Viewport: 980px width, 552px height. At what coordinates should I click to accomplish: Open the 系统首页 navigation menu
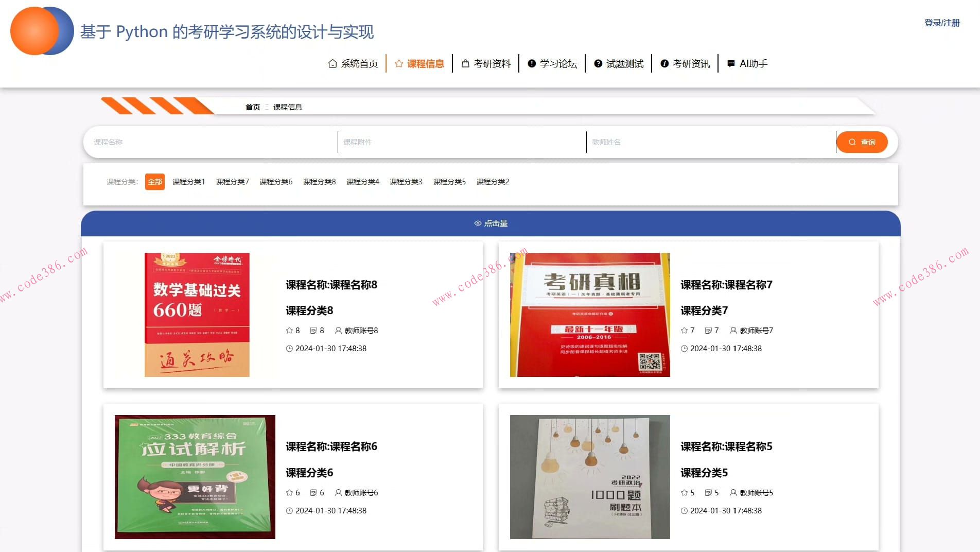[x=359, y=63]
